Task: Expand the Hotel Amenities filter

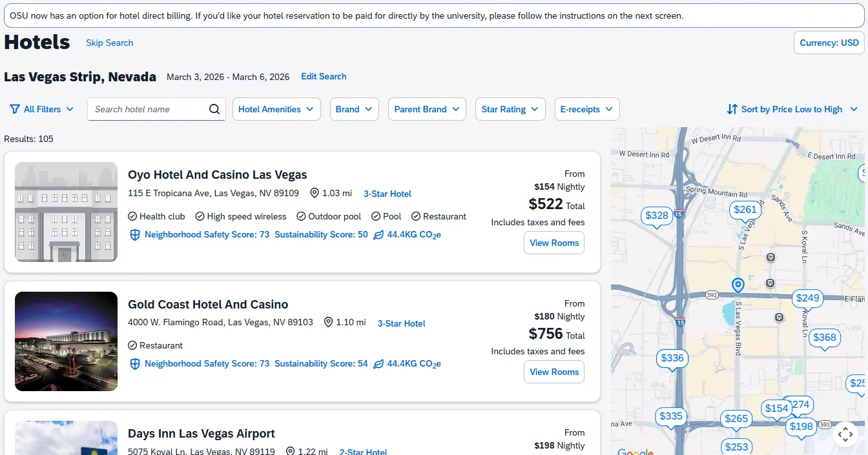Action: point(276,109)
